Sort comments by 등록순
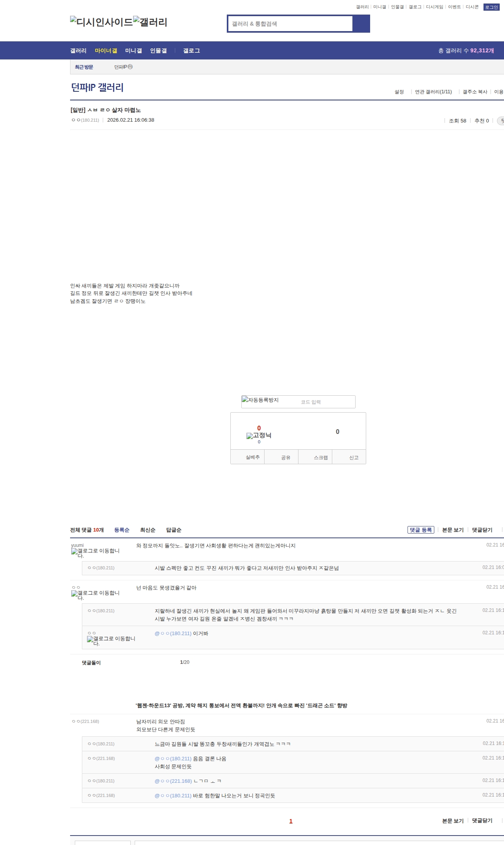The image size is (504, 845). [122, 530]
